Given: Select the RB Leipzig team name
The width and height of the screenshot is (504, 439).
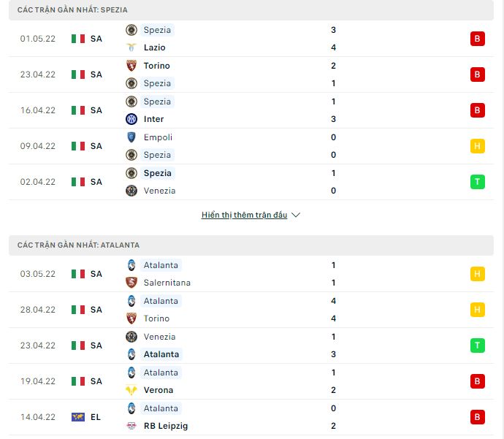Looking at the screenshot, I should (166, 426).
